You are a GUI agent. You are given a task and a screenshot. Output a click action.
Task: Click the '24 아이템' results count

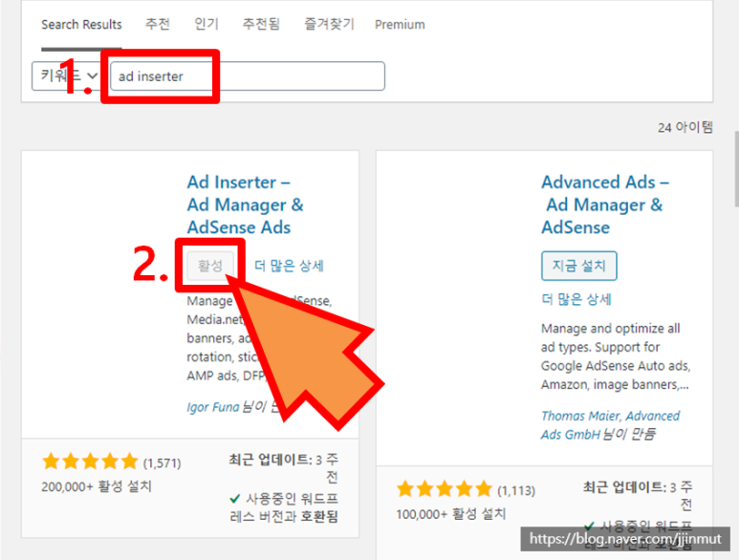click(x=685, y=127)
